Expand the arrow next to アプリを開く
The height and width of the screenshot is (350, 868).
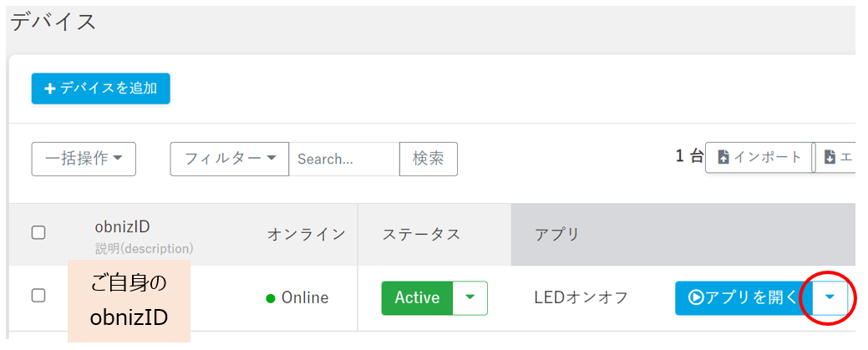[x=830, y=298]
